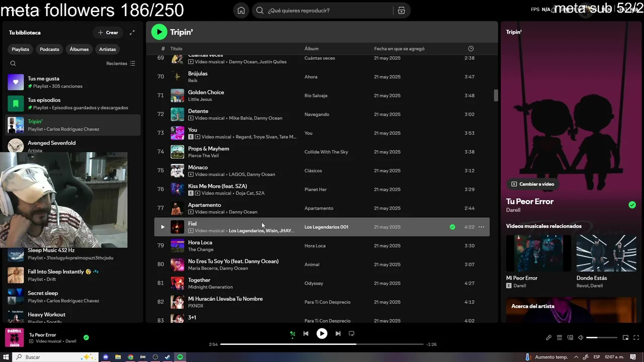This screenshot has width=644, height=362.
Task: Search within Tu biblioteca
Action: point(13,63)
